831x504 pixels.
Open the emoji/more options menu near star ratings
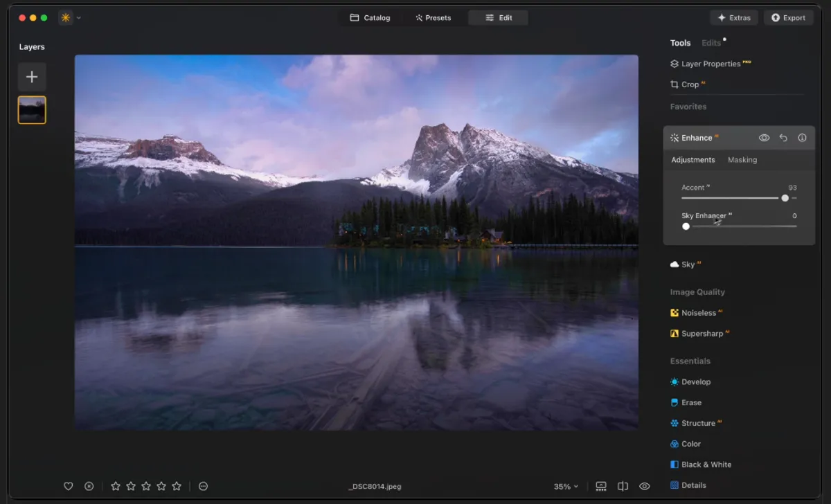click(x=203, y=486)
